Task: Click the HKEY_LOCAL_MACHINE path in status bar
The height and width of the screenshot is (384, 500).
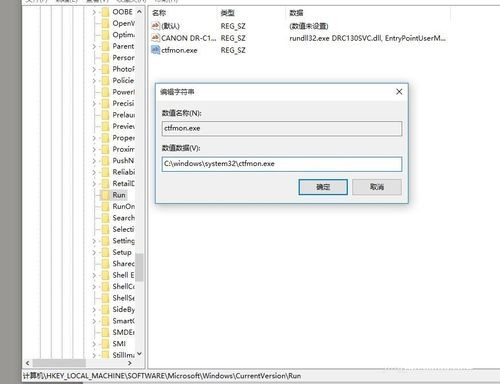Action: (162, 376)
